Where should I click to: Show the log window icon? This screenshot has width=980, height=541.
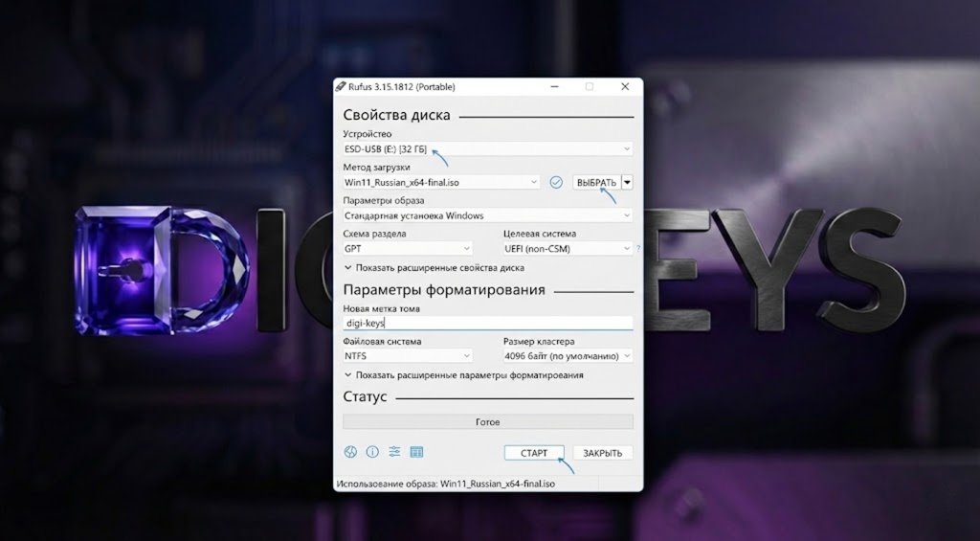point(416,452)
